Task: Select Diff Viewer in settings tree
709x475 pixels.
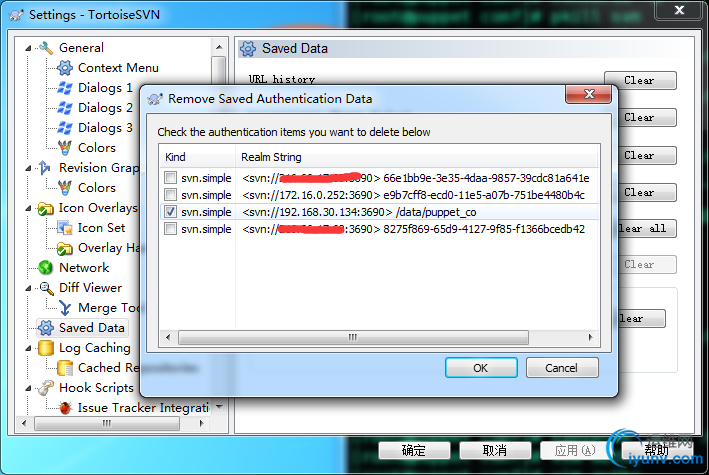Action: (90, 288)
